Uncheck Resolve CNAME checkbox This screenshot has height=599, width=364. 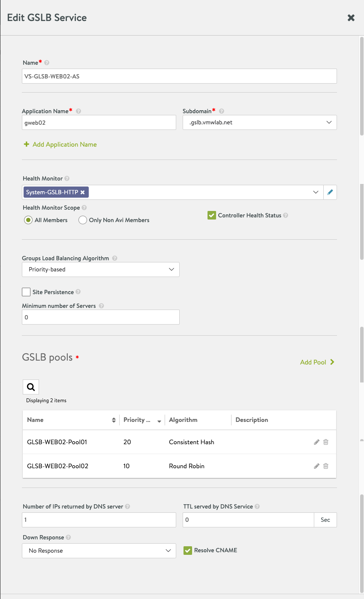(x=187, y=550)
